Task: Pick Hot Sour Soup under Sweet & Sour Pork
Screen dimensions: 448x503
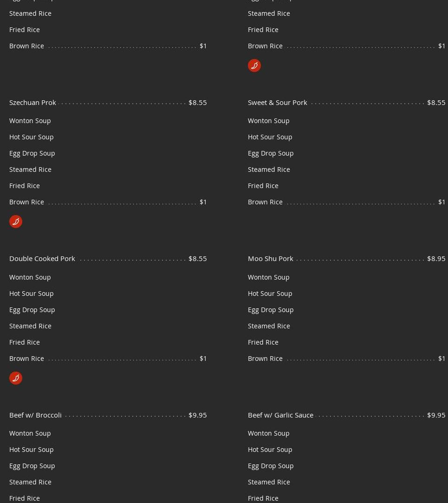Action: click(270, 137)
